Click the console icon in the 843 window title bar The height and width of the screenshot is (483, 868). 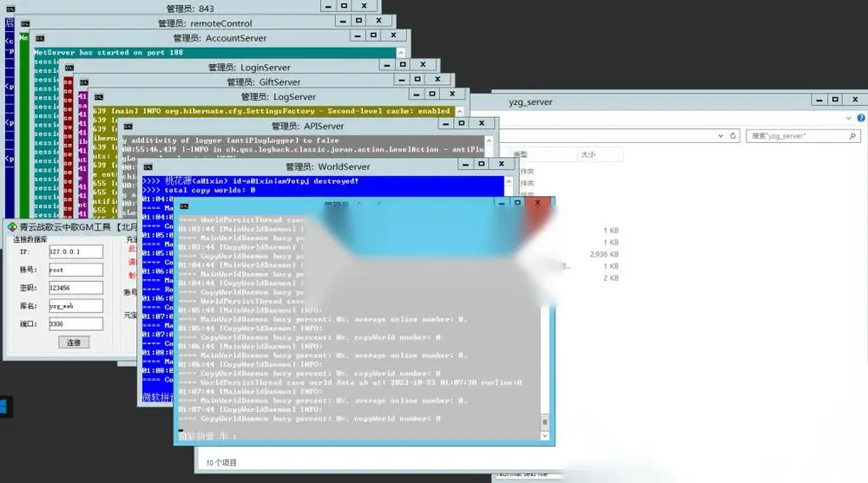tap(10, 9)
